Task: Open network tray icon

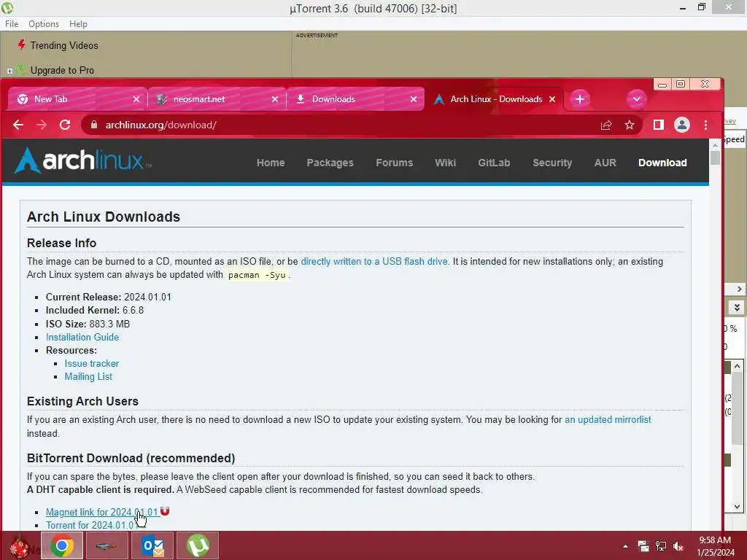Action: (661, 546)
